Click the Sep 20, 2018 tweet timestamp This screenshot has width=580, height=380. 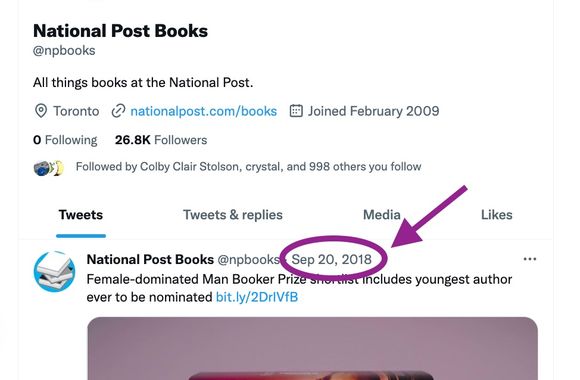[331, 259]
